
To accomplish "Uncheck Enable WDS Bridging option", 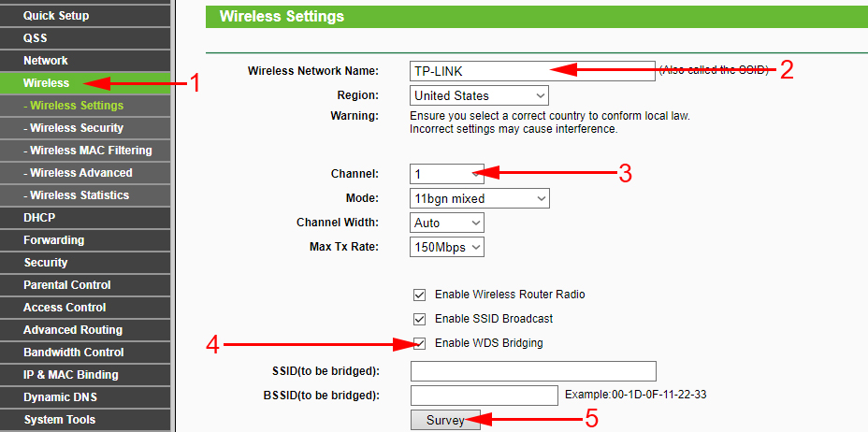I will tap(419, 343).
